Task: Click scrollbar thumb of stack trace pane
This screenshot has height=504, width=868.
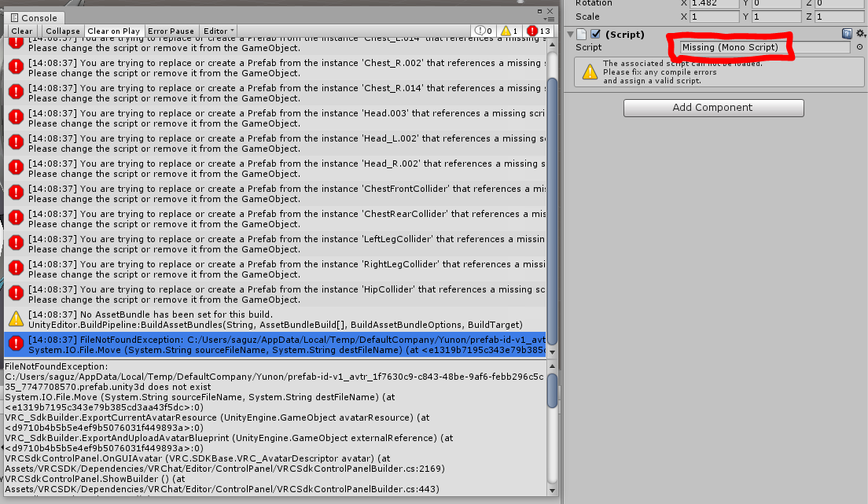Action: (x=552, y=391)
